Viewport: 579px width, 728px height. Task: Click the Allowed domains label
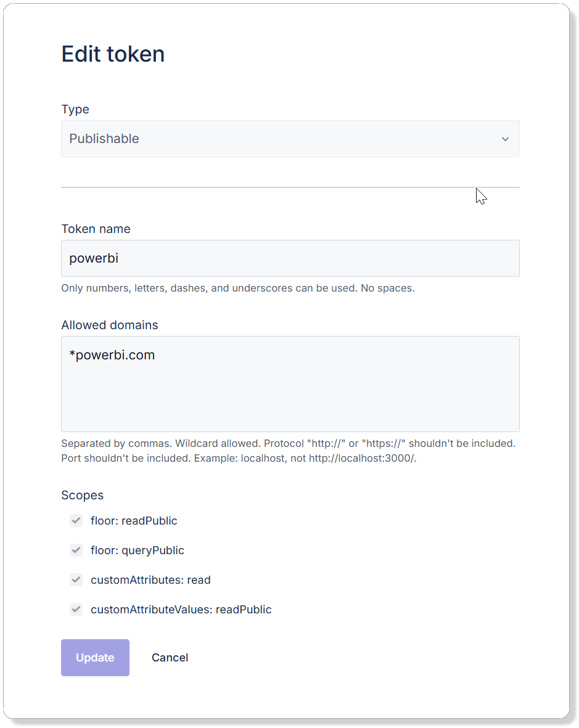click(109, 325)
